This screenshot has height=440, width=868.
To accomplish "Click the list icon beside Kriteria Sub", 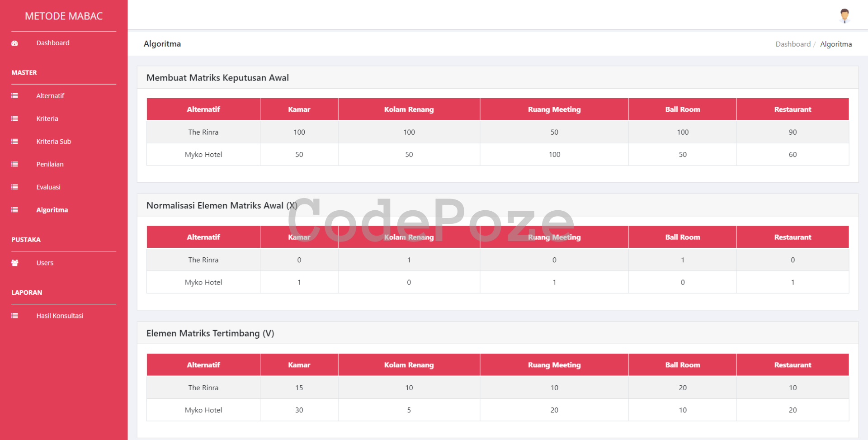I will coord(14,142).
